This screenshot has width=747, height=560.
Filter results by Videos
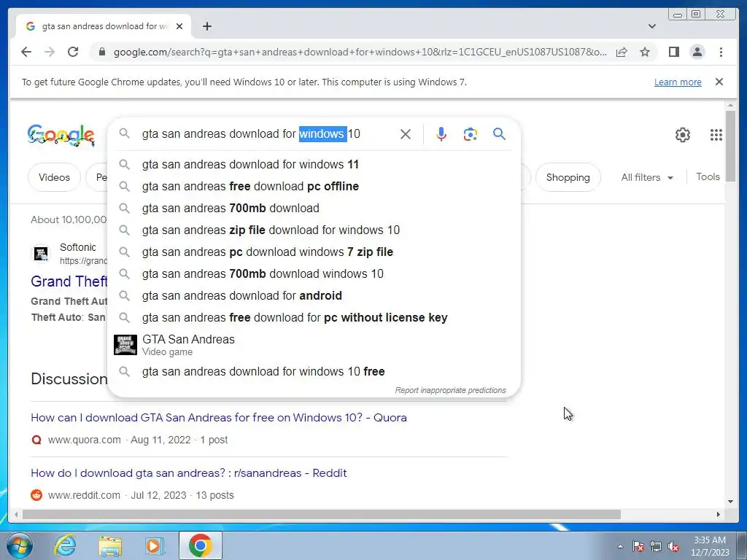point(54,177)
